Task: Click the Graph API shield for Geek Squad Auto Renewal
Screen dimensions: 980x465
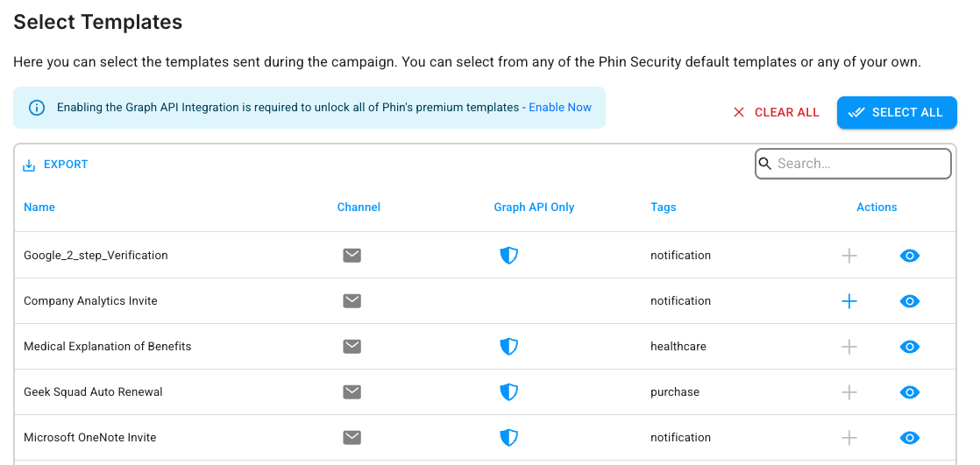Action: 508,392
